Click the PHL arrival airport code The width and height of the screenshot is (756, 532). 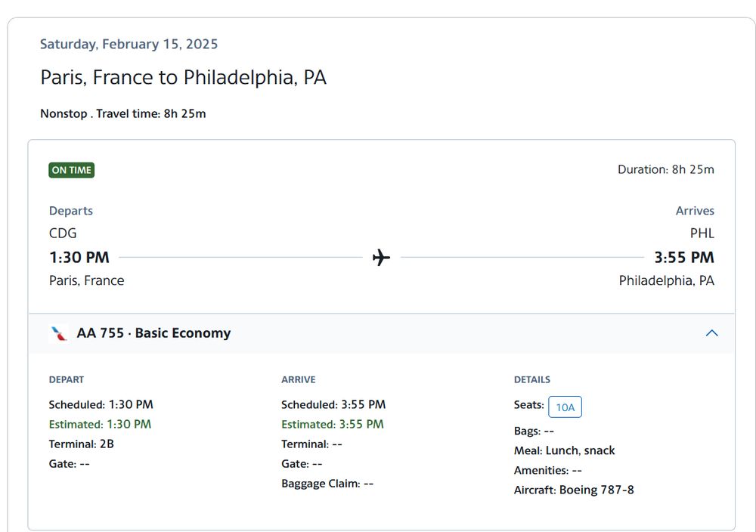[x=702, y=234]
